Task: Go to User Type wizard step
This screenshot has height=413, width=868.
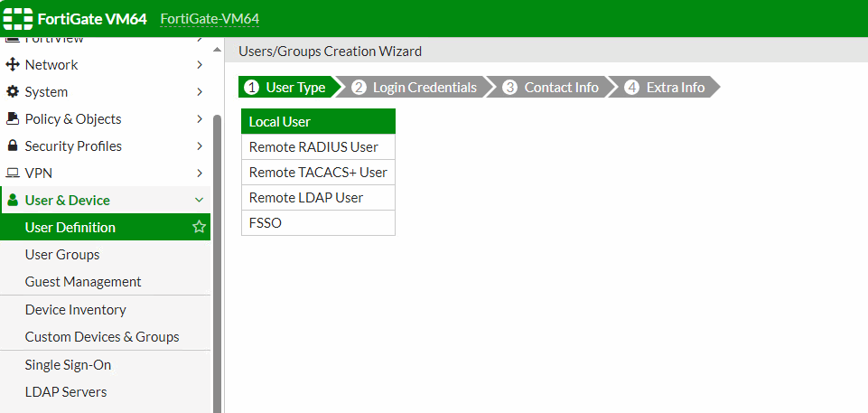Action: click(x=291, y=88)
